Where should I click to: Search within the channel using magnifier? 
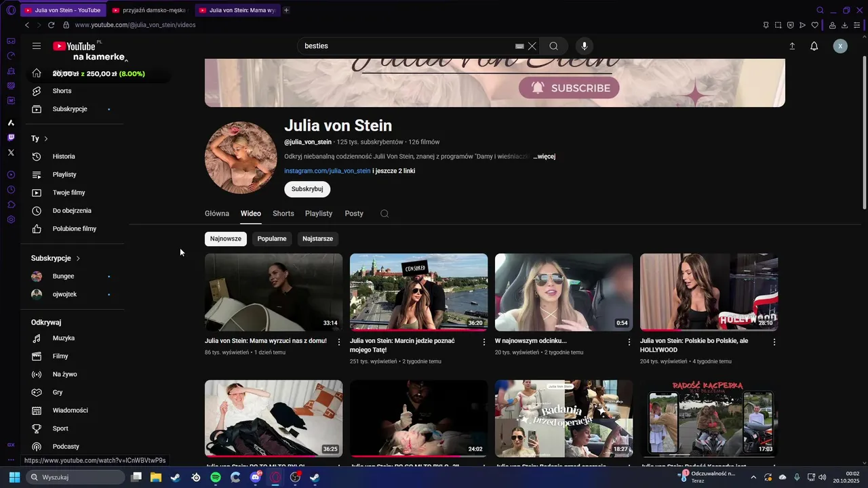coord(384,213)
